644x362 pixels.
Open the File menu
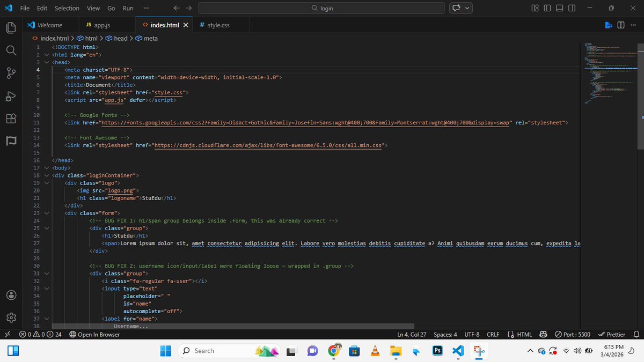(x=25, y=8)
